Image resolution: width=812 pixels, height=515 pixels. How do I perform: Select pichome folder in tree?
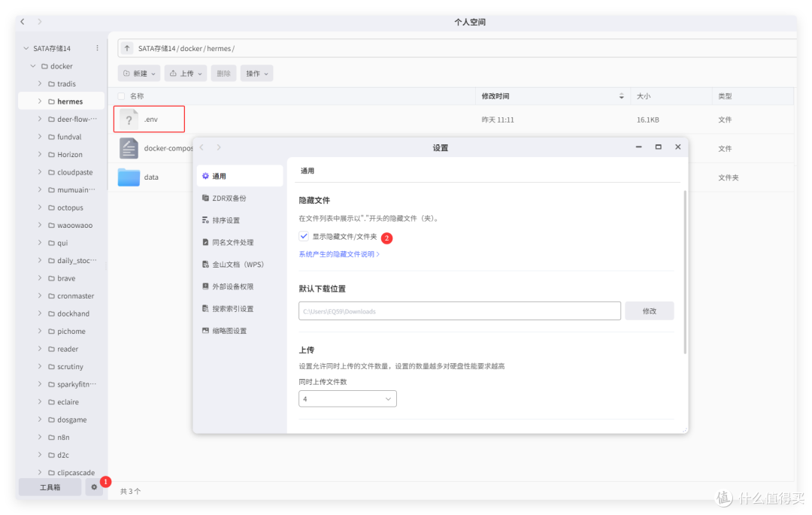click(71, 332)
